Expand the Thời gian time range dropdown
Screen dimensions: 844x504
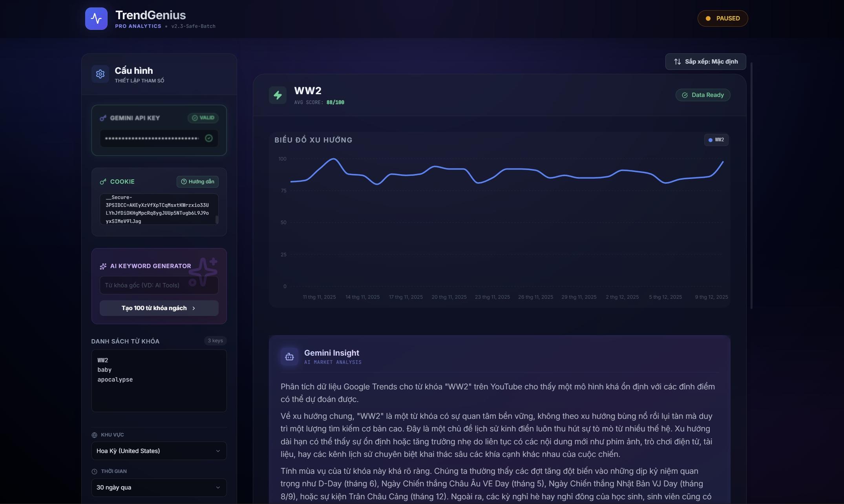[x=159, y=487]
